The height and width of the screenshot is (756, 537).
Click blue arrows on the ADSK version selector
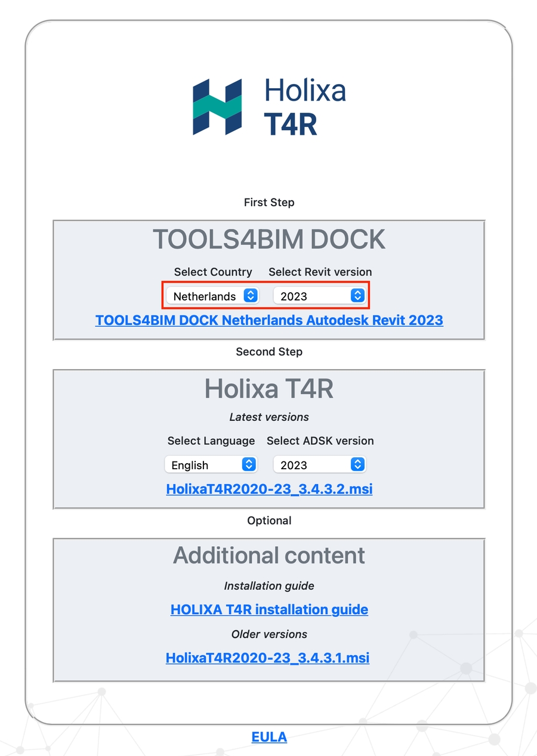[x=357, y=465]
